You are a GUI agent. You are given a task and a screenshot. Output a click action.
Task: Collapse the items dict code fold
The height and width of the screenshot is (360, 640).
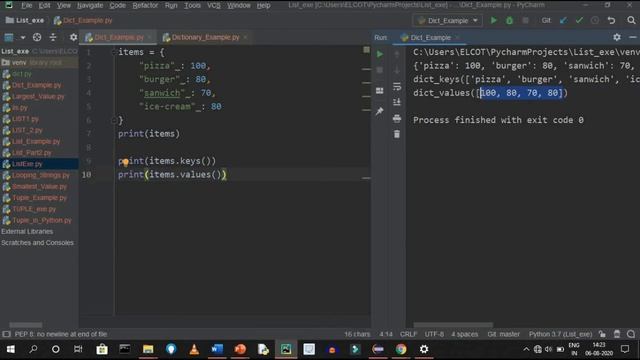pos(114,52)
